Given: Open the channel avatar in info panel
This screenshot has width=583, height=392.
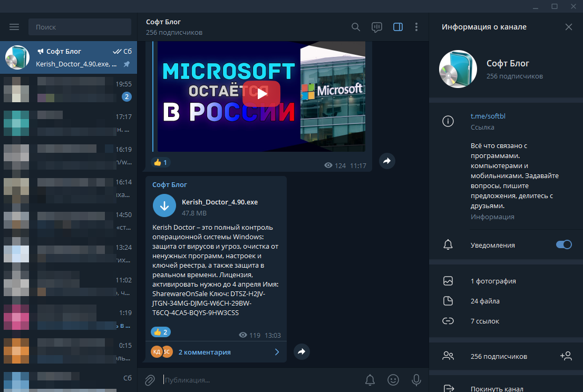Looking at the screenshot, I should [x=458, y=69].
